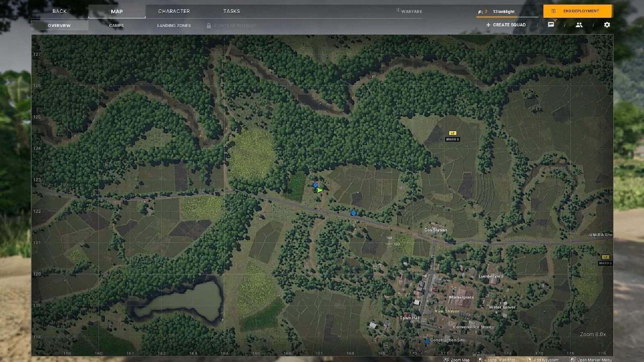644x362 pixels.
Task: Click the Town Hall map label
Action: coord(410,318)
